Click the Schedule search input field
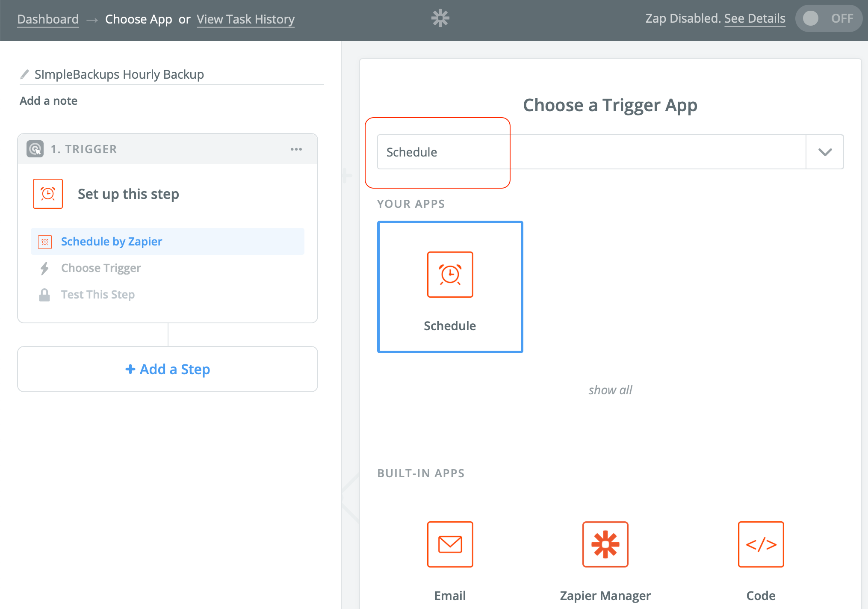Image resolution: width=868 pixels, height=609 pixels. [x=443, y=152]
